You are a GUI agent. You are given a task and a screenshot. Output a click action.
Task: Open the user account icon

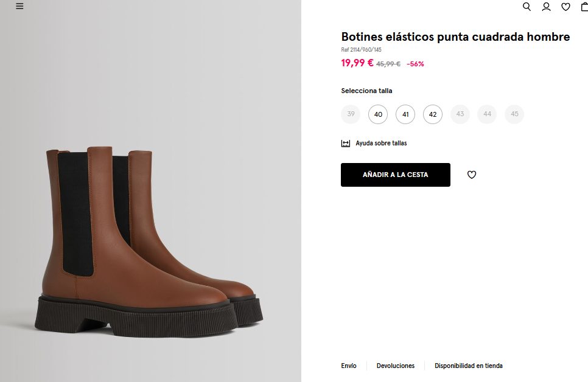[x=546, y=7]
